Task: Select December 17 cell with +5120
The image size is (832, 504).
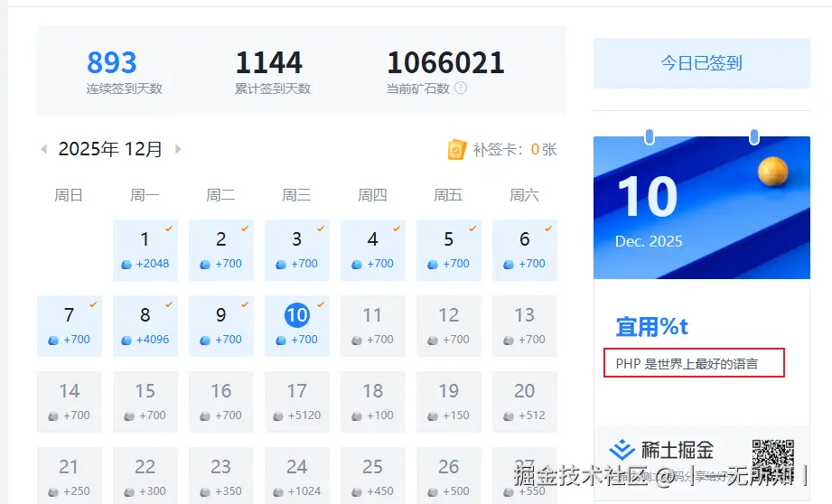Action: (297, 402)
